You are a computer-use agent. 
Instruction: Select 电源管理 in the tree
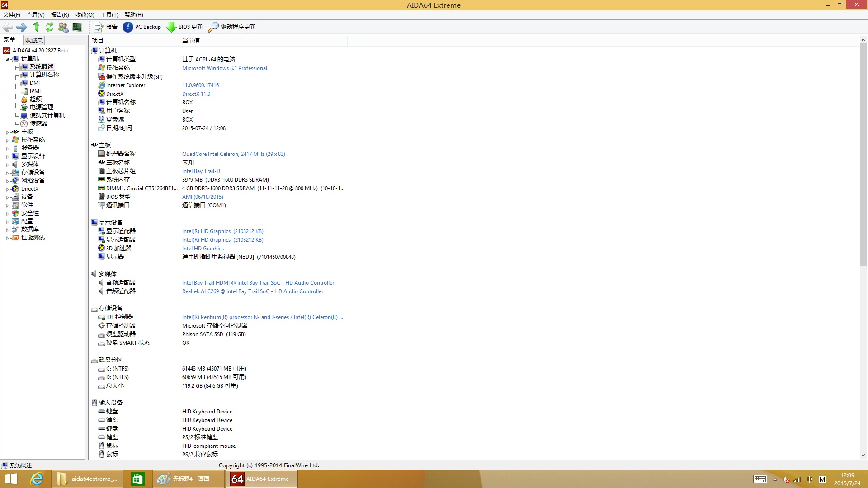pos(42,107)
